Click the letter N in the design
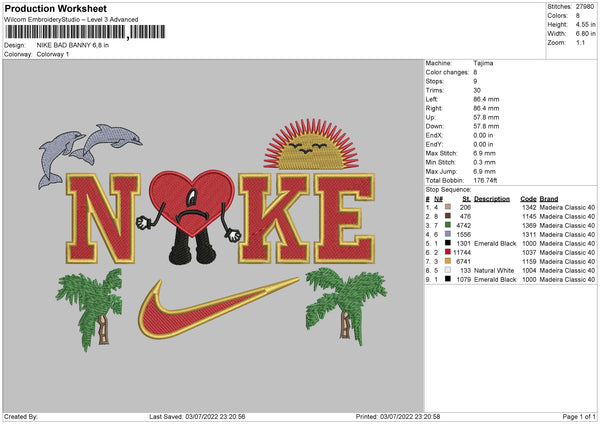Screen dimensions: 600x424 pyautogui.click(x=103, y=219)
